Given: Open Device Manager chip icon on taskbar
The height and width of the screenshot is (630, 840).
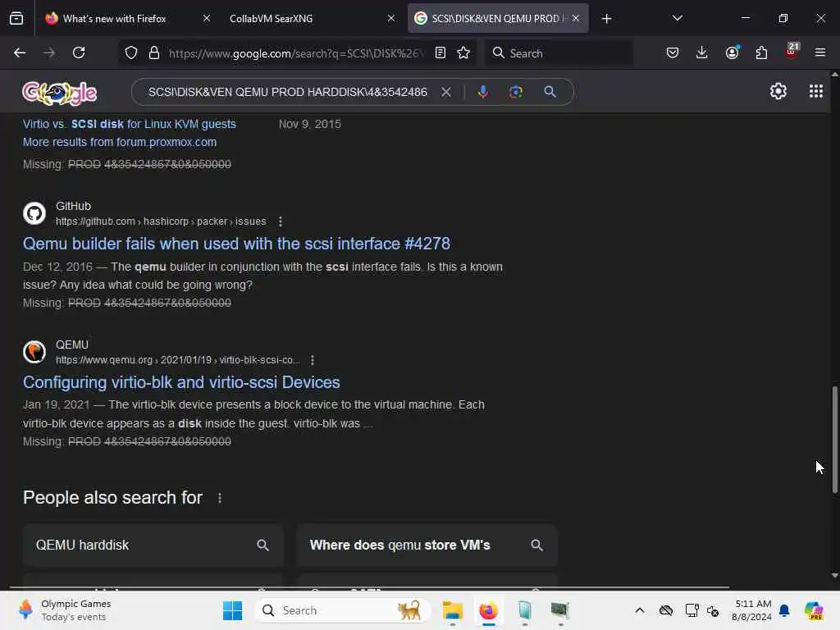Looking at the screenshot, I should [559, 610].
